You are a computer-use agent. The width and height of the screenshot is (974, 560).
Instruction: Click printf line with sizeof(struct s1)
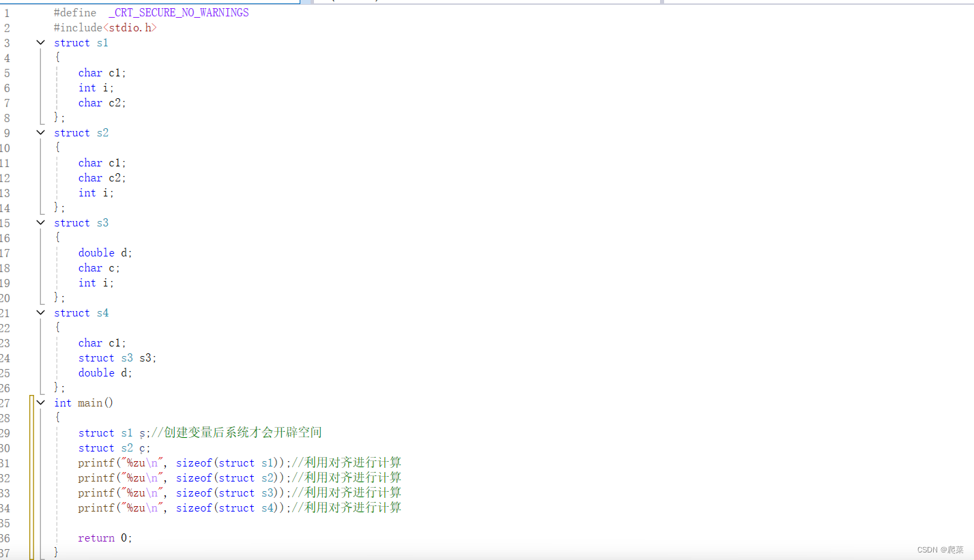pos(240,462)
